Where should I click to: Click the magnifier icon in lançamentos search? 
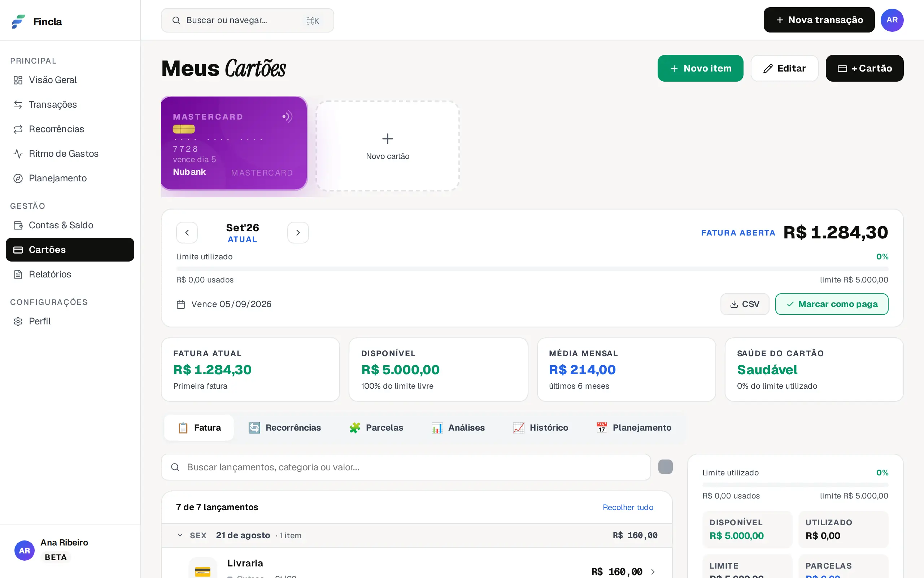coord(175,467)
